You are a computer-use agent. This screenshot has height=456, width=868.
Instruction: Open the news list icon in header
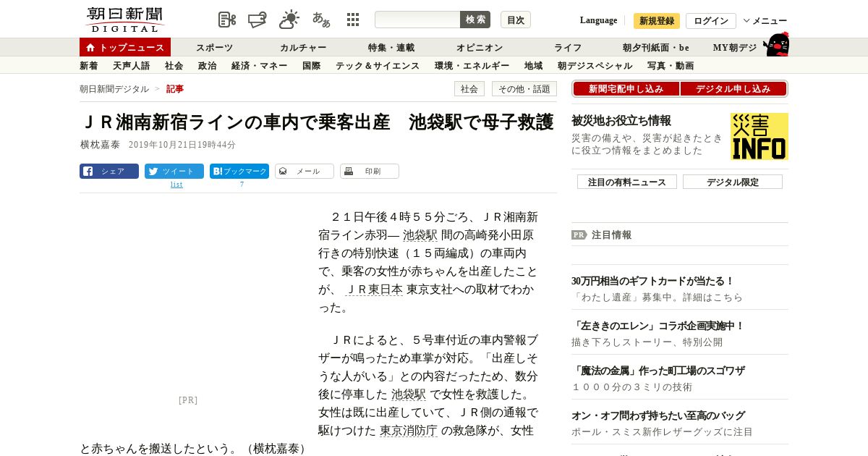click(x=227, y=20)
